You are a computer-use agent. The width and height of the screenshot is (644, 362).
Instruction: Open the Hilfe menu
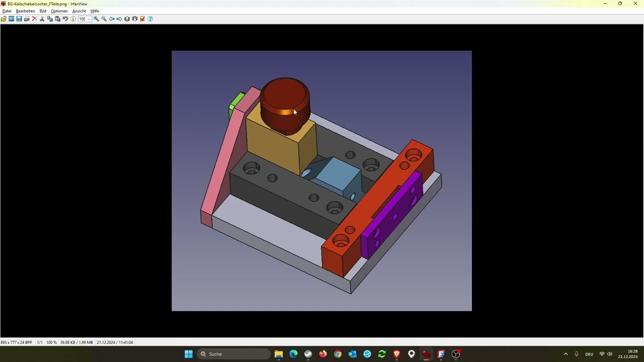[x=95, y=11]
